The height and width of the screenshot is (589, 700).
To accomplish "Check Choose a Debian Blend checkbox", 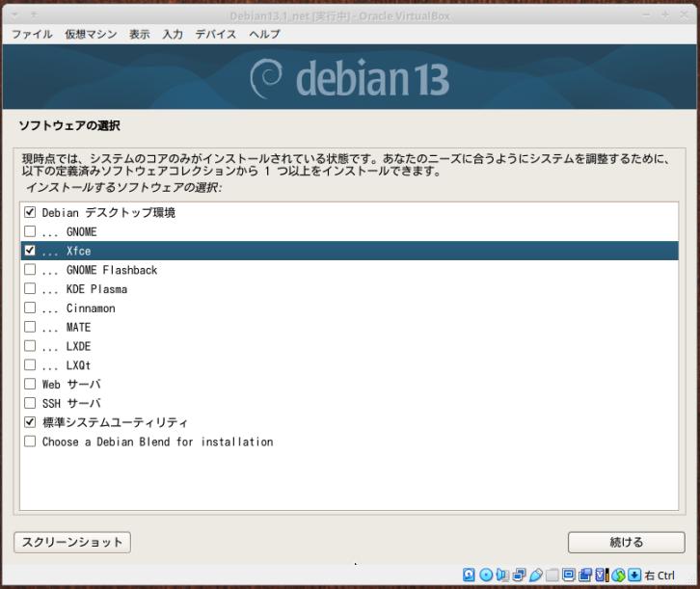I will click(30, 442).
